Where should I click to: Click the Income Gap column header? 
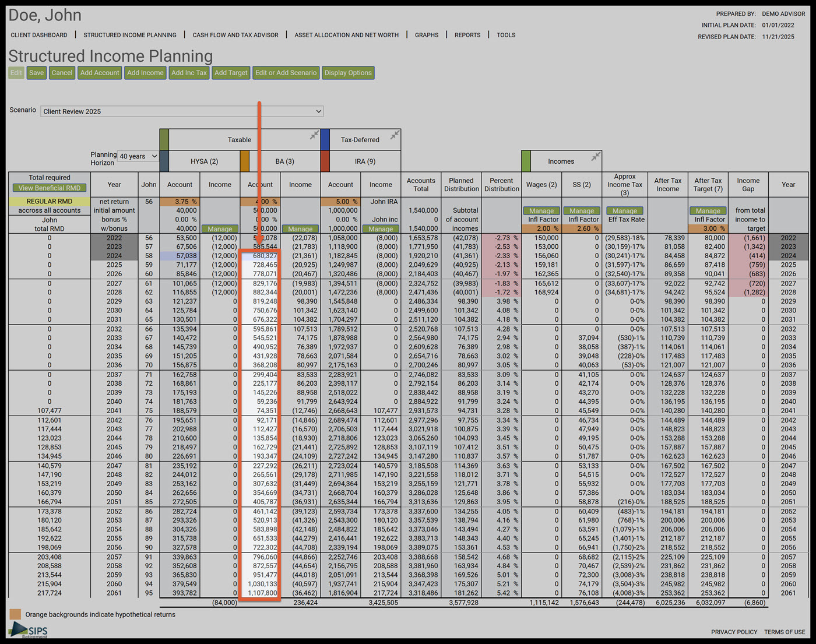(x=748, y=185)
